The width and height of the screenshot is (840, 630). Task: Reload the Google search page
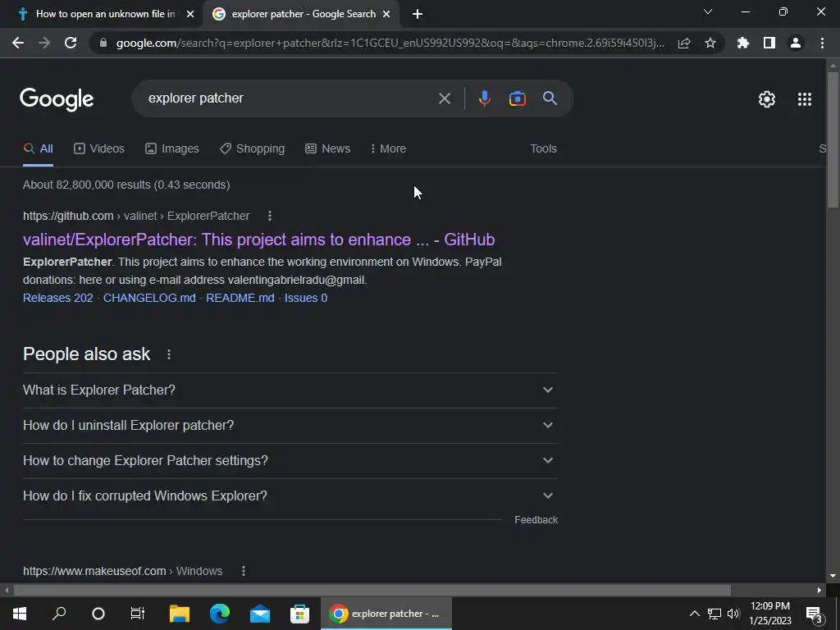71,43
